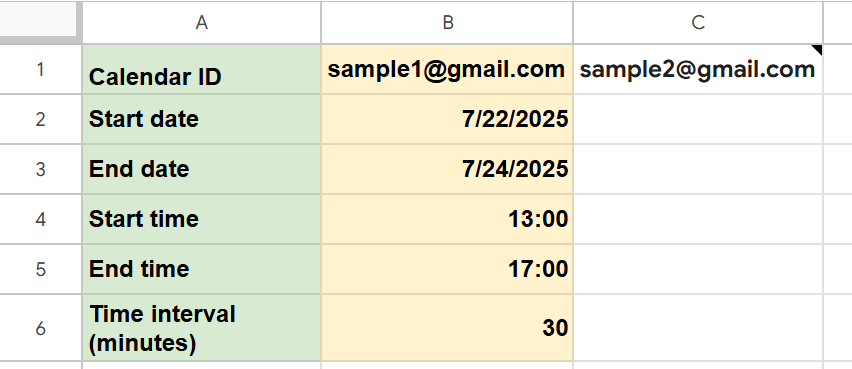Screen dimensions: 852x369
Task: Select the sample2@gmail.com cell
Action: [x=698, y=69]
